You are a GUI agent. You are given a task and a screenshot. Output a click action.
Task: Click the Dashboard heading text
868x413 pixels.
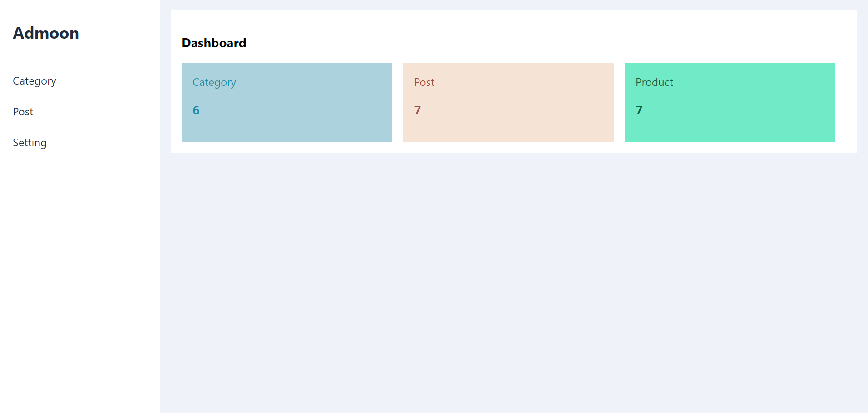214,43
